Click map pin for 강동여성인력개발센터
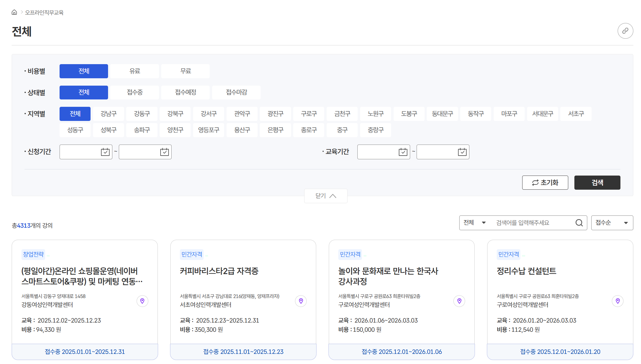This screenshot has width=641, height=364. (x=142, y=301)
